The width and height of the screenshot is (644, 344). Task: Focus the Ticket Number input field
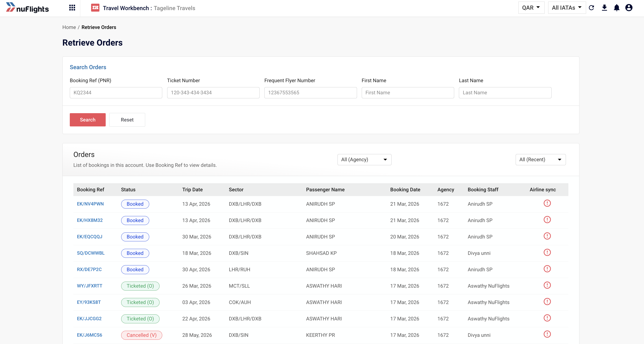coord(213,93)
